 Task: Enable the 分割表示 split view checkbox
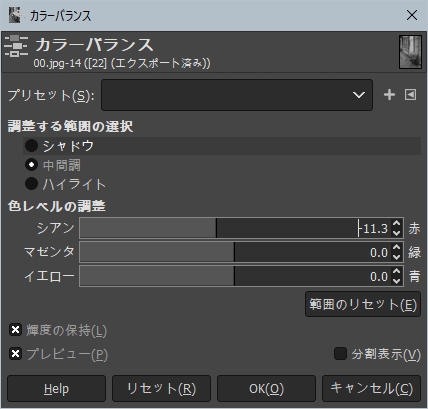point(340,354)
